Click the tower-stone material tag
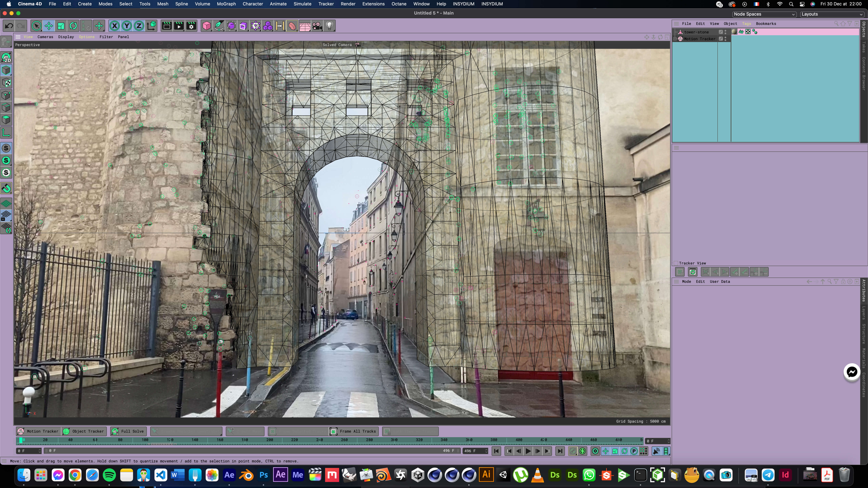 [735, 32]
